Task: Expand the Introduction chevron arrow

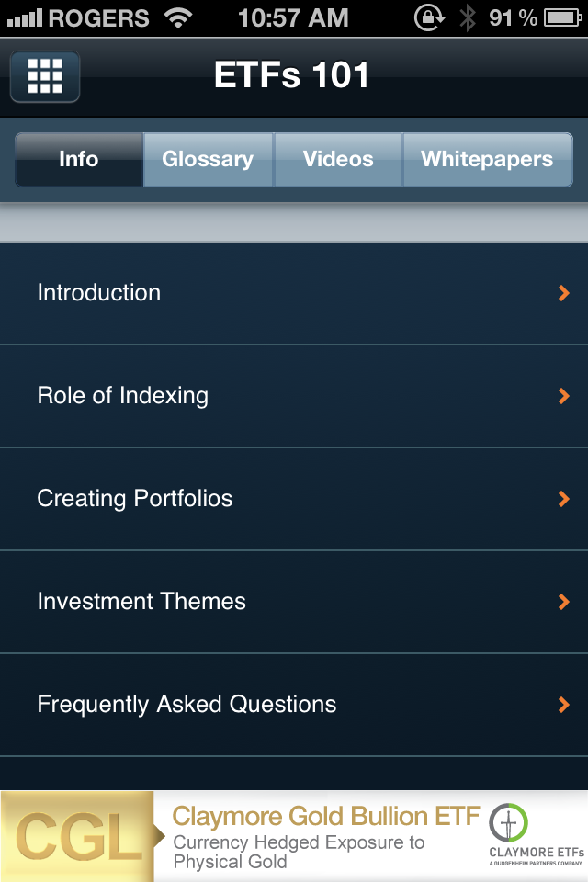Action: tap(563, 293)
